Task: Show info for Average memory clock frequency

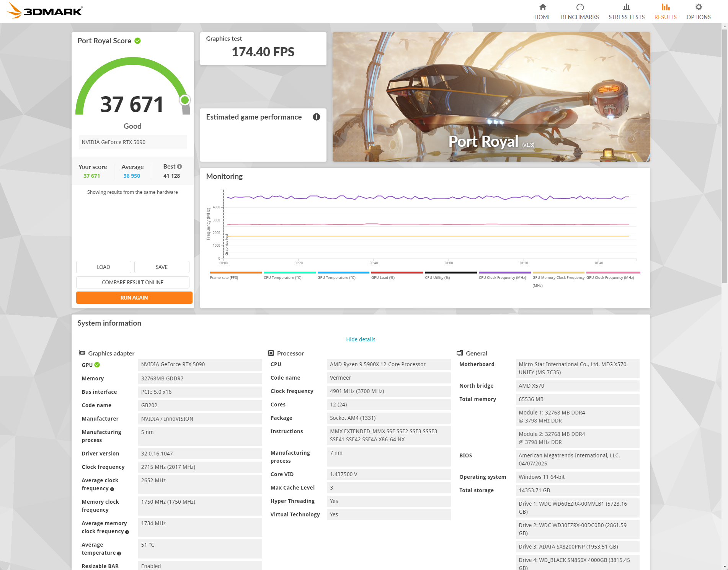Action: point(127,532)
